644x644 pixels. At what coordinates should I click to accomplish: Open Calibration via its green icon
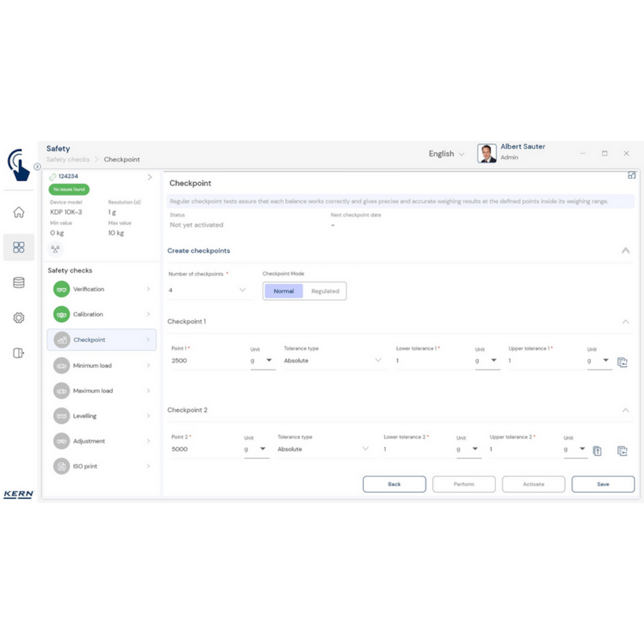[61, 314]
